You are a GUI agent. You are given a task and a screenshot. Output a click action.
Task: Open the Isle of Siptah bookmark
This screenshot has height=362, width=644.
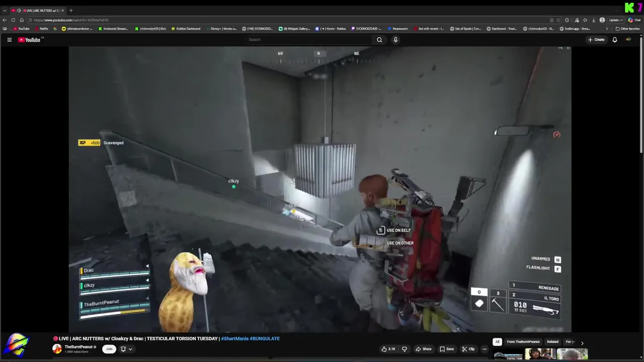(465, 29)
